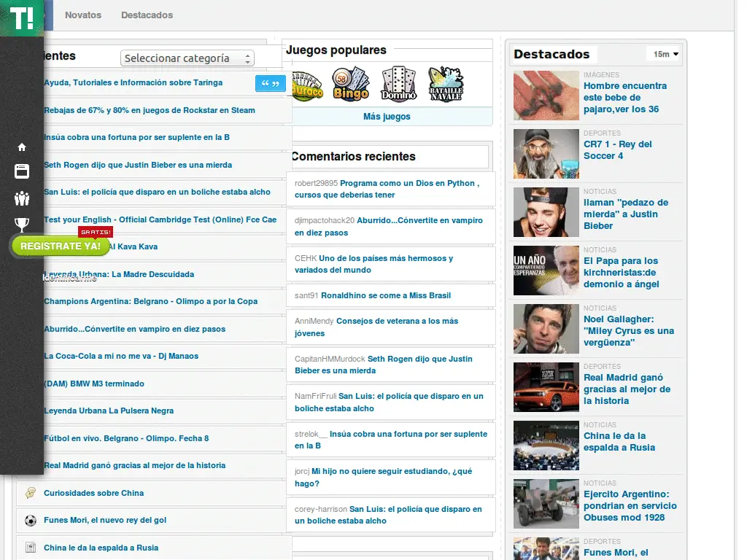Click news icon beside China le da la espalda
This screenshot has height=560, width=747.
[x=31, y=548]
